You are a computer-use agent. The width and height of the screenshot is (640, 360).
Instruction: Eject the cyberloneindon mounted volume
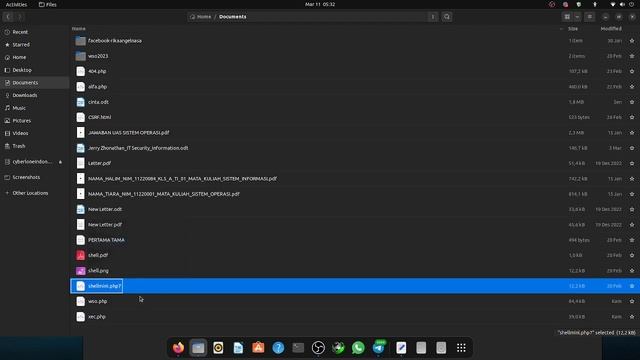pos(60,162)
